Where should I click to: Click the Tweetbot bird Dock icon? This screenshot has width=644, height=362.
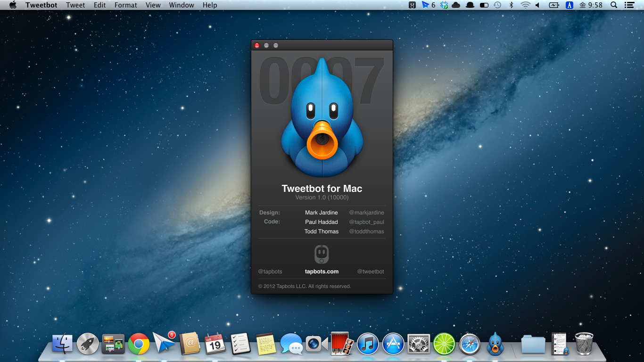point(495,344)
